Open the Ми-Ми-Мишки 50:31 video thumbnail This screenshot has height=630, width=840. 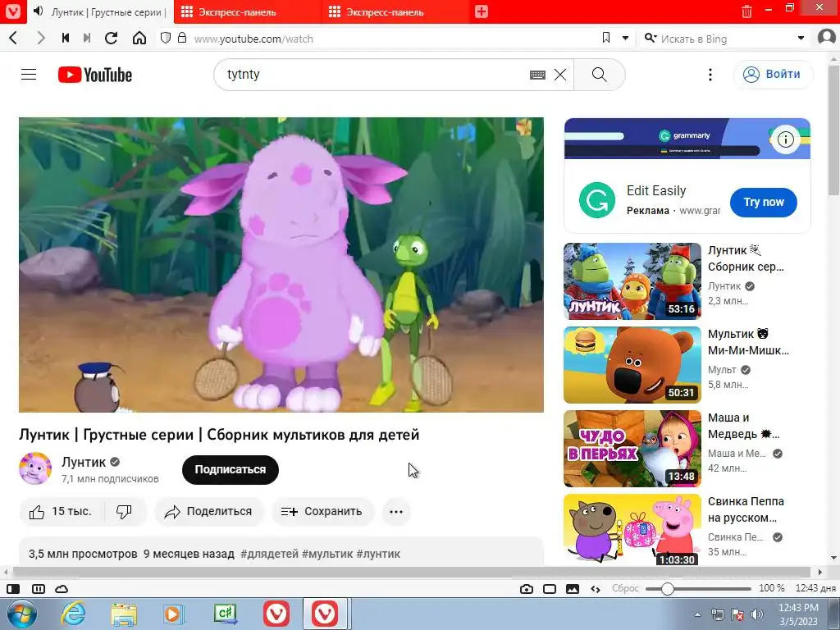[632, 365]
